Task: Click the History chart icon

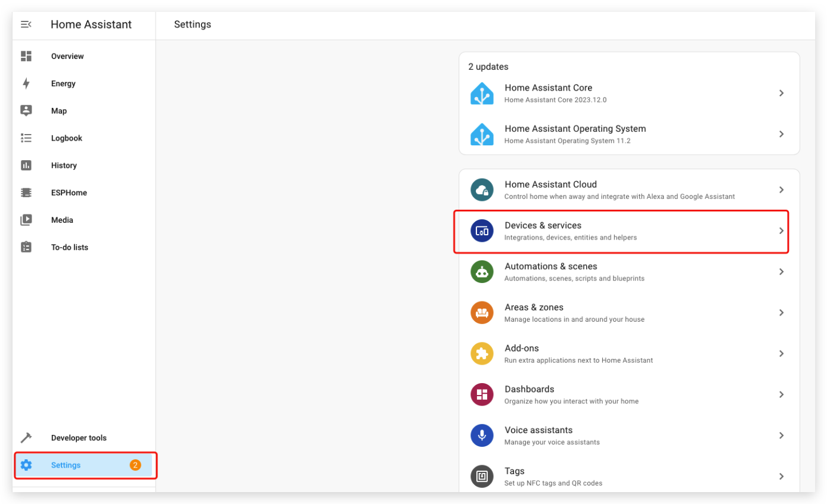Action: coord(26,165)
